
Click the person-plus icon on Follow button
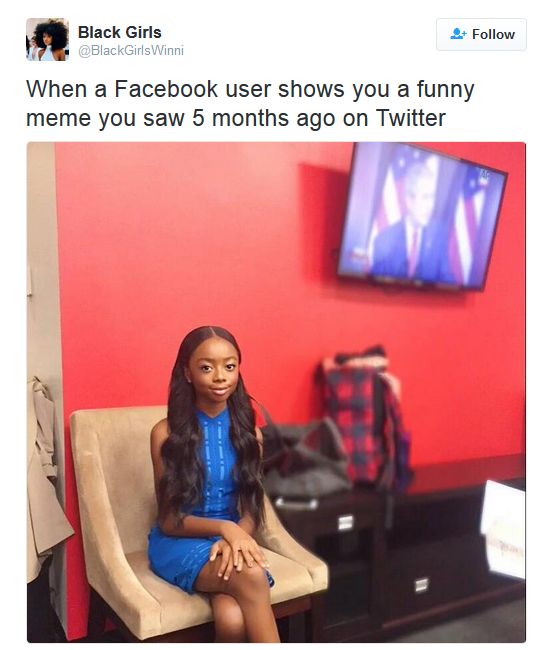[x=458, y=34]
